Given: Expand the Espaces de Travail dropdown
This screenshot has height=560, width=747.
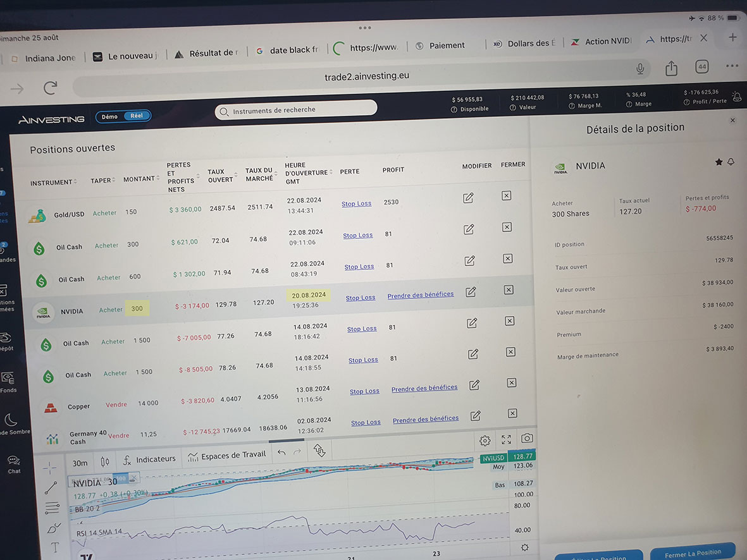Looking at the screenshot, I should pos(227,456).
